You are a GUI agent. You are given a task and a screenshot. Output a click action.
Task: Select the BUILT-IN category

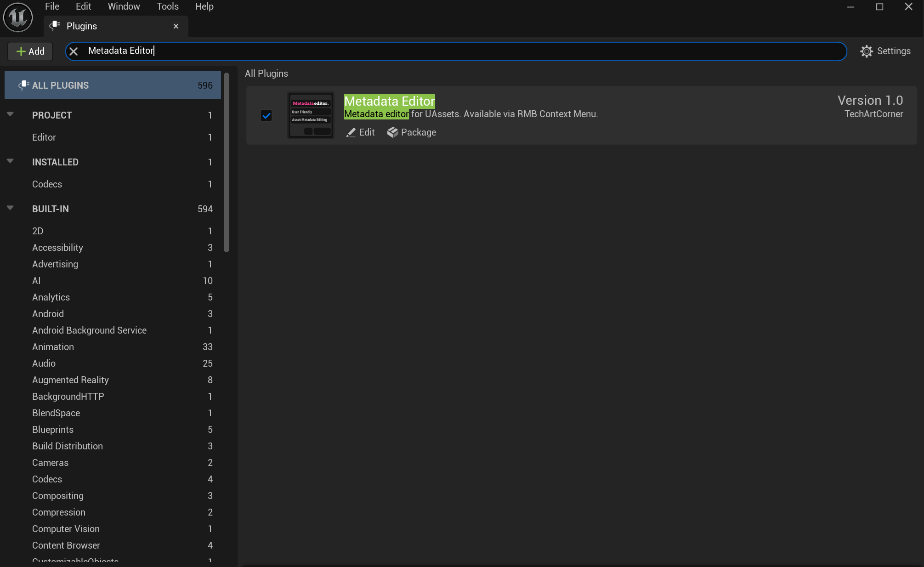[113, 209]
